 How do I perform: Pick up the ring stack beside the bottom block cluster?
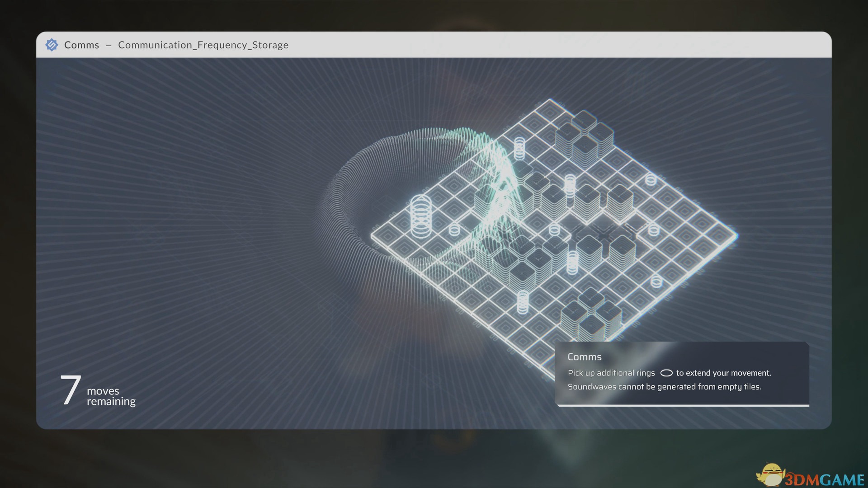click(523, 302)
